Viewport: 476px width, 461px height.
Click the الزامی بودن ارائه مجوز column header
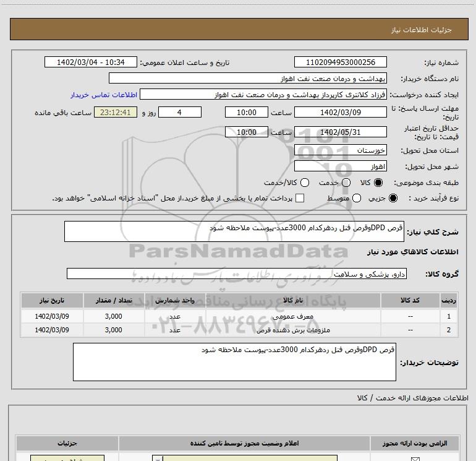pyautogui.click(x=415, y=444)
